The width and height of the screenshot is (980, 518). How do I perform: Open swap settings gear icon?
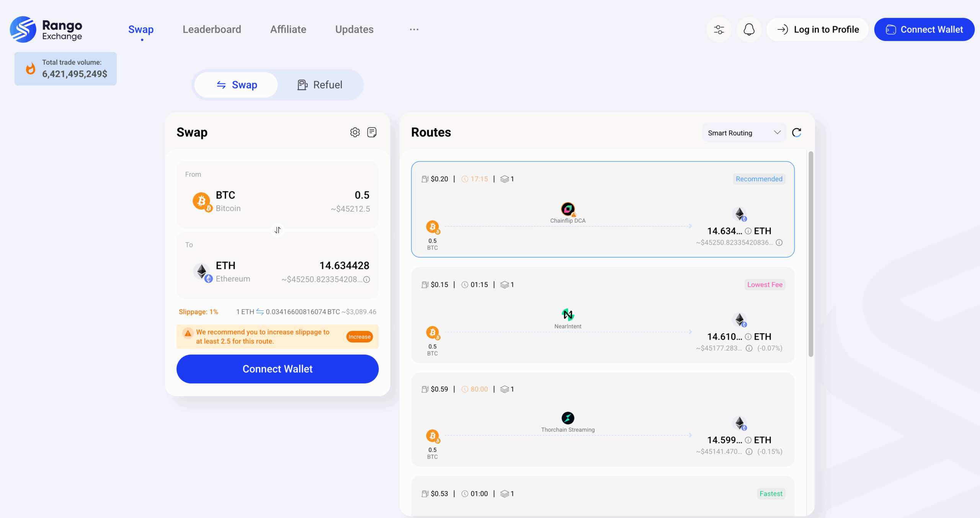pyautogui.click(x=354, y=132)
